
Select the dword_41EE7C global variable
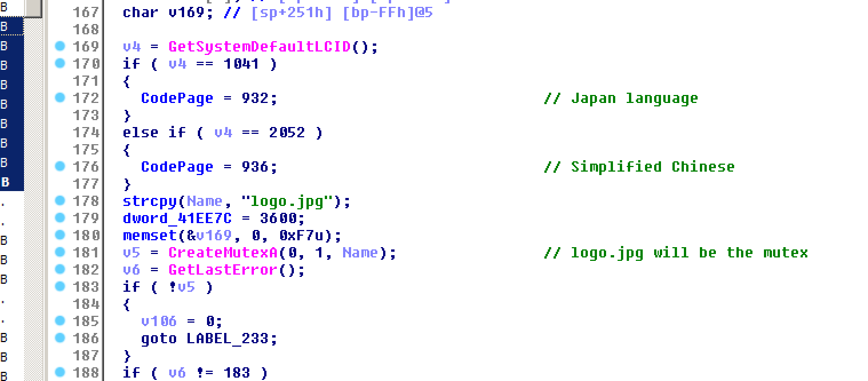177,219
